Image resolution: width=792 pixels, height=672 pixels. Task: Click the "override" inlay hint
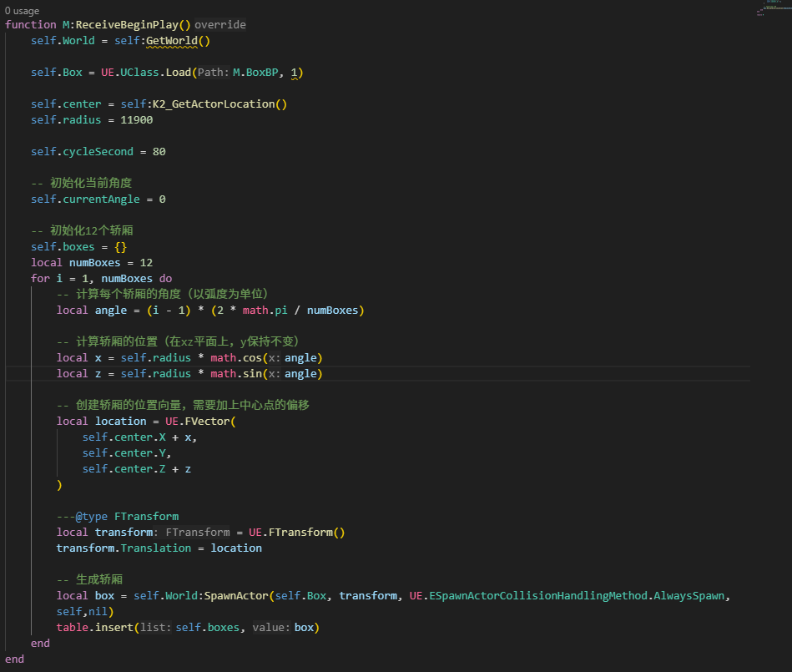click(220, 25)
